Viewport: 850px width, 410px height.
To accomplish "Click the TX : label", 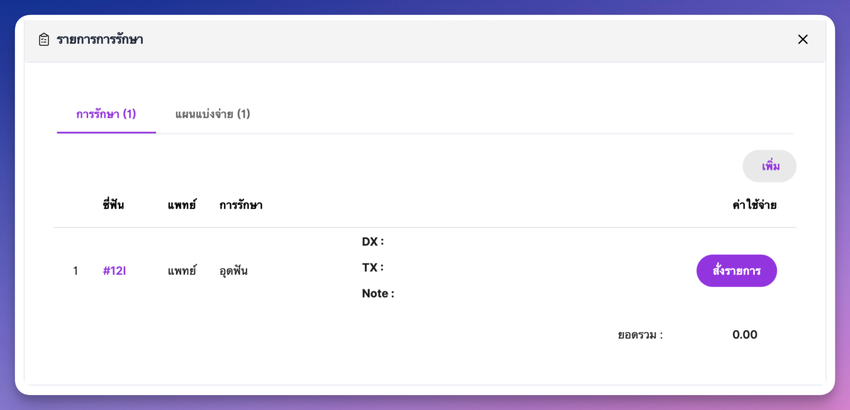I will point(373,268).
